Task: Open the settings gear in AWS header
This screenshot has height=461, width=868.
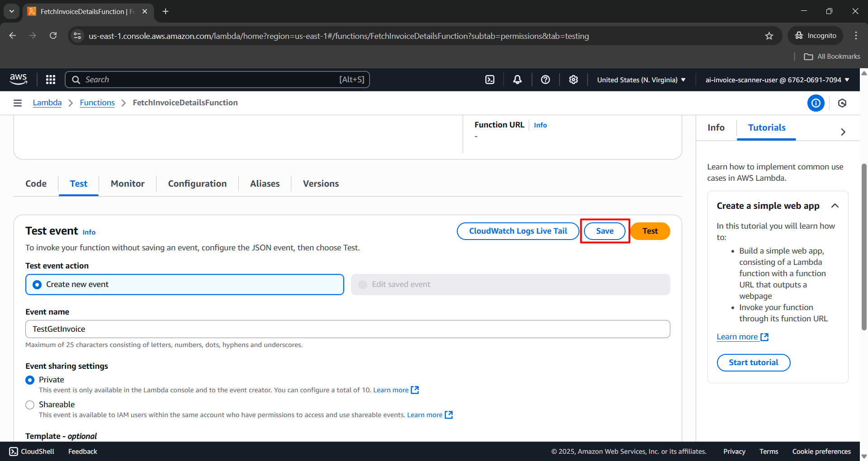Action: 574,80
